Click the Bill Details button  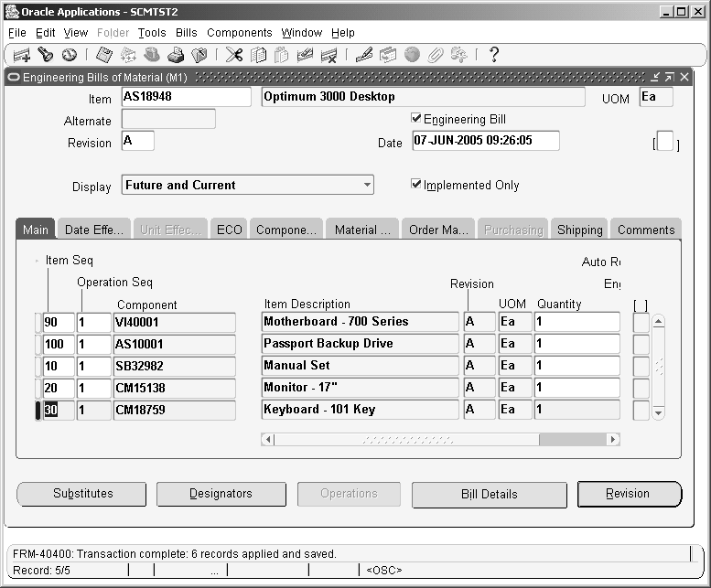[x=490, y=495]
